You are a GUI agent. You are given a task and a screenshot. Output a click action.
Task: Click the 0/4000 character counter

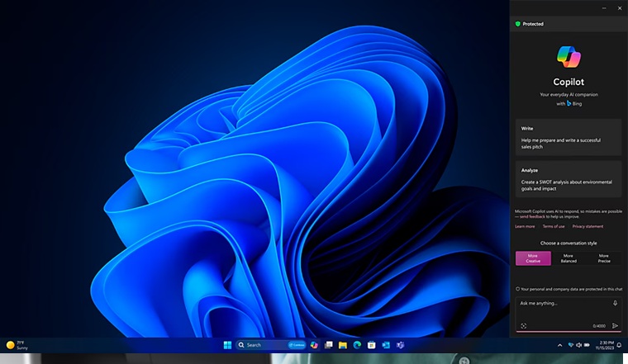599,326
